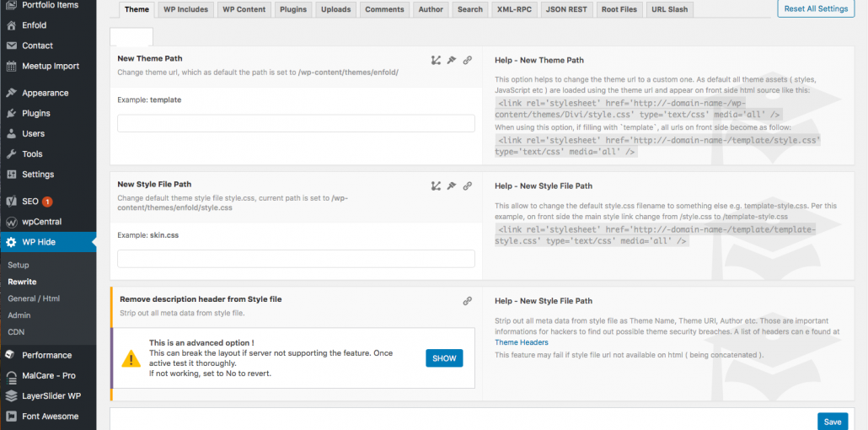The image size is (868, 430).
Task: Focus the New Theme Path input field
Action: [x=296, y=124]
